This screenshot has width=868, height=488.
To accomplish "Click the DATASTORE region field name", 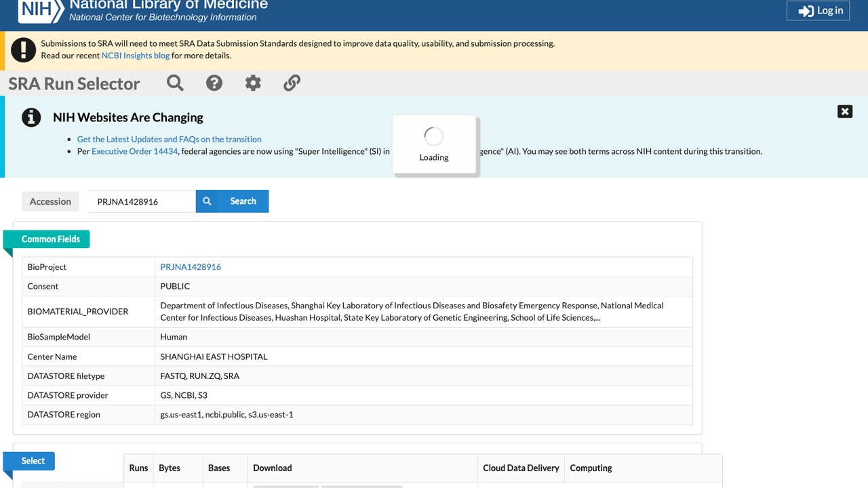I will (64, 415).
